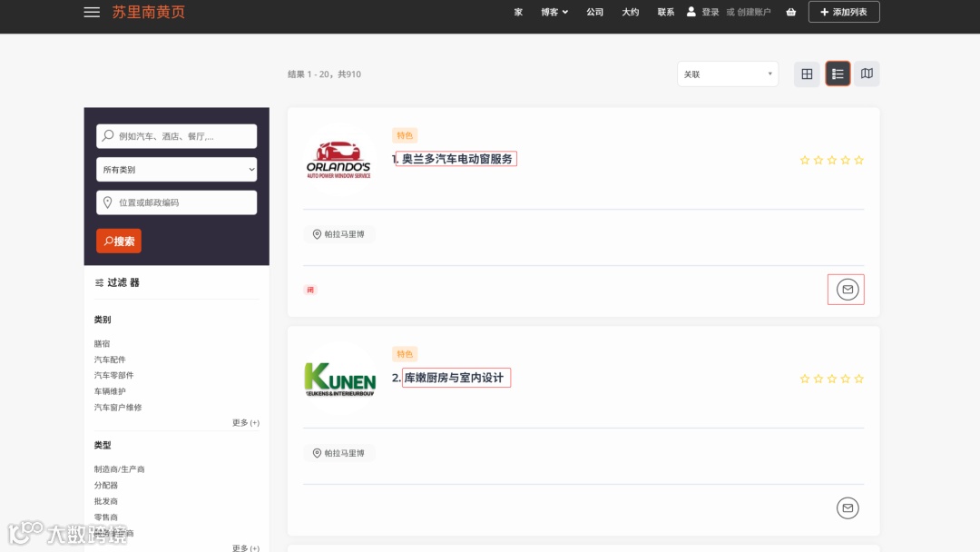This screenshot has height=552, width=980.
Task: Click the 特色 badge on 奥兰多 listing
Action: tap(405, 135)
